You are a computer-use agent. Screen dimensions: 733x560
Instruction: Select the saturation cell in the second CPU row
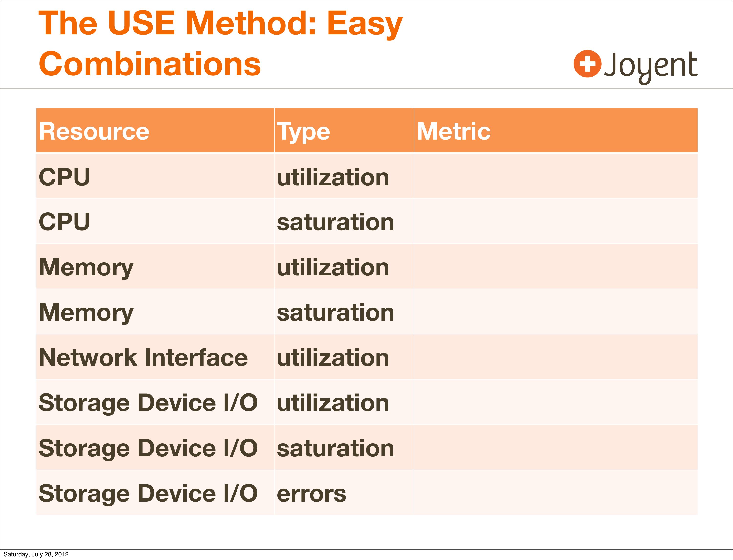(335, 222)
